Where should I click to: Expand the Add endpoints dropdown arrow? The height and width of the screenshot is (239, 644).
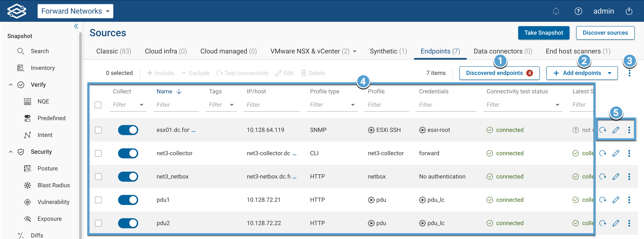click(x=609, y=73)
